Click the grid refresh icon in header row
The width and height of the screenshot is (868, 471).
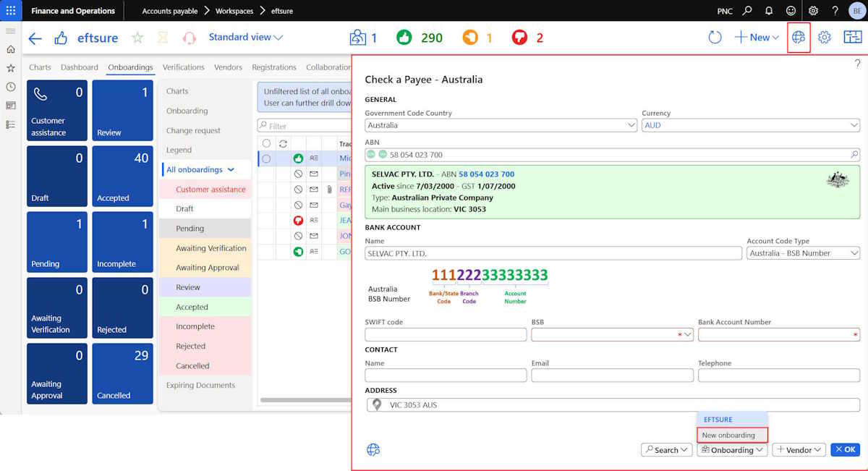point(283,144)
